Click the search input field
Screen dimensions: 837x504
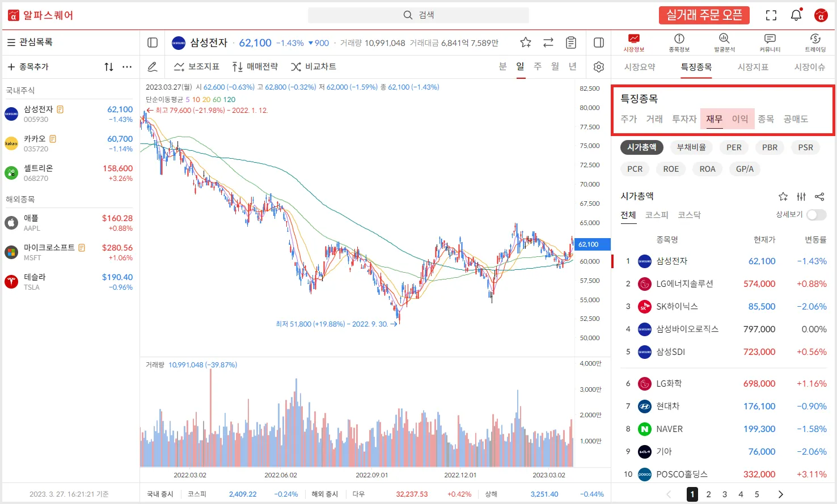(418, 15)
